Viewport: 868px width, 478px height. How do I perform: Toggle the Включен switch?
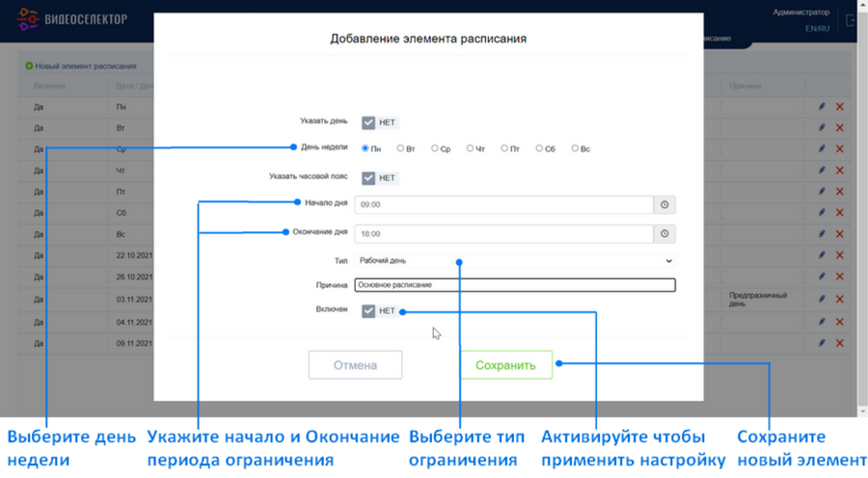[380, 311]
